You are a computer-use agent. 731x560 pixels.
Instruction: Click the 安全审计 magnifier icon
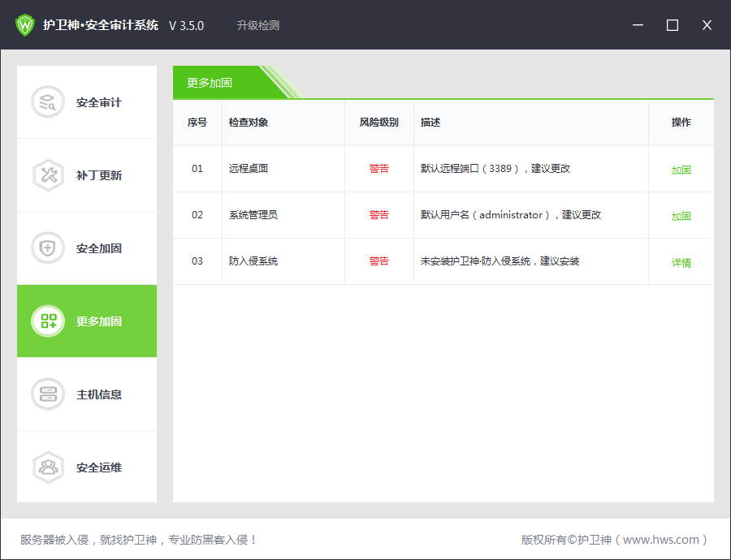[x=48, y=102]
